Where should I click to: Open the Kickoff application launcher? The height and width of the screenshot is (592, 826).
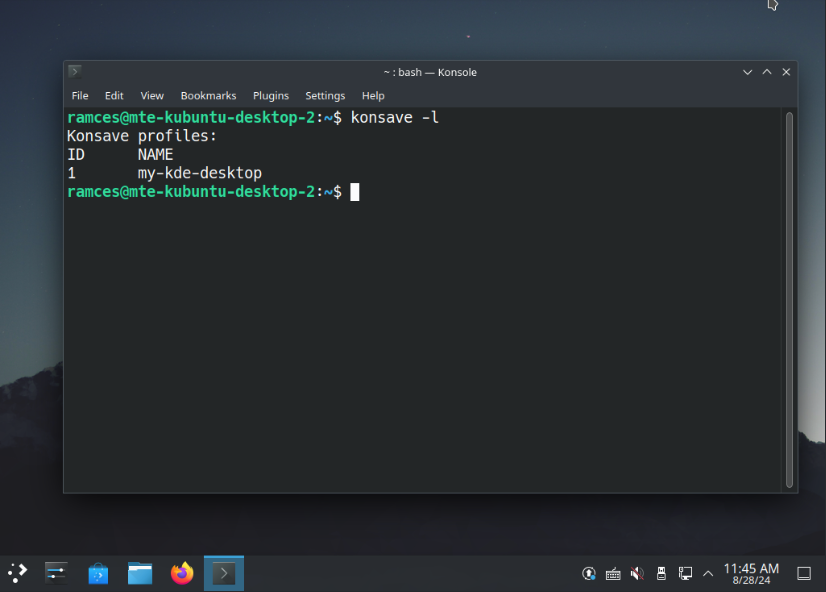coord(16,573)
